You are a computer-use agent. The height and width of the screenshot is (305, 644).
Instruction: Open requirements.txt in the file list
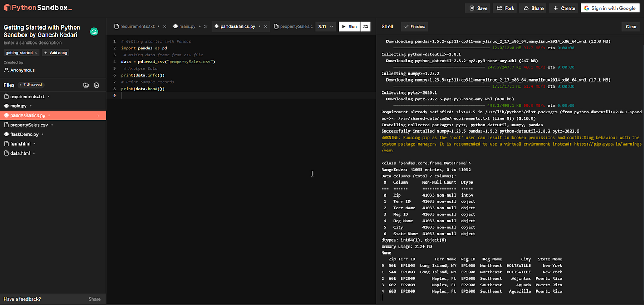pyautogui.click(x=27, y=97)
